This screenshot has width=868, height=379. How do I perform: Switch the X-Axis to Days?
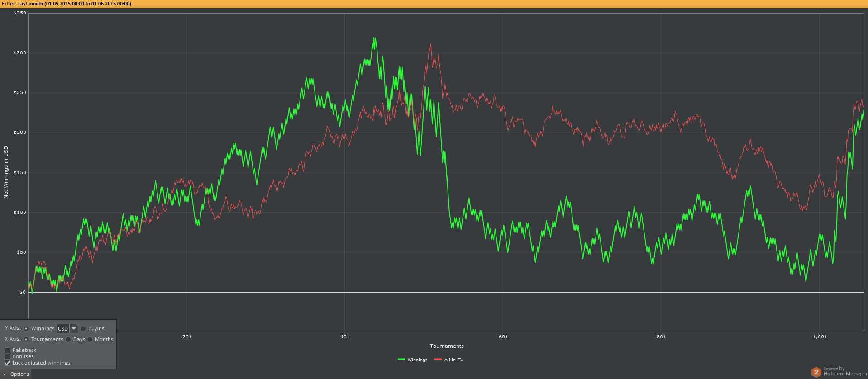[x=68, y=340]
